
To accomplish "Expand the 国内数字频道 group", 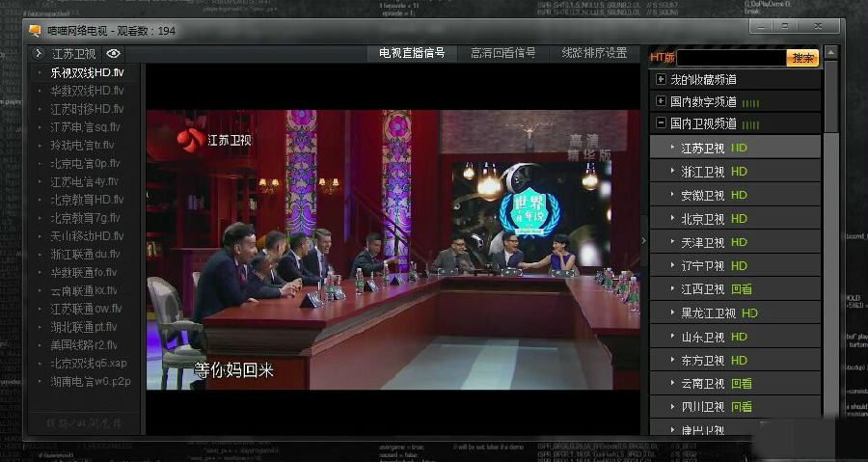I will tap(661, 101).
